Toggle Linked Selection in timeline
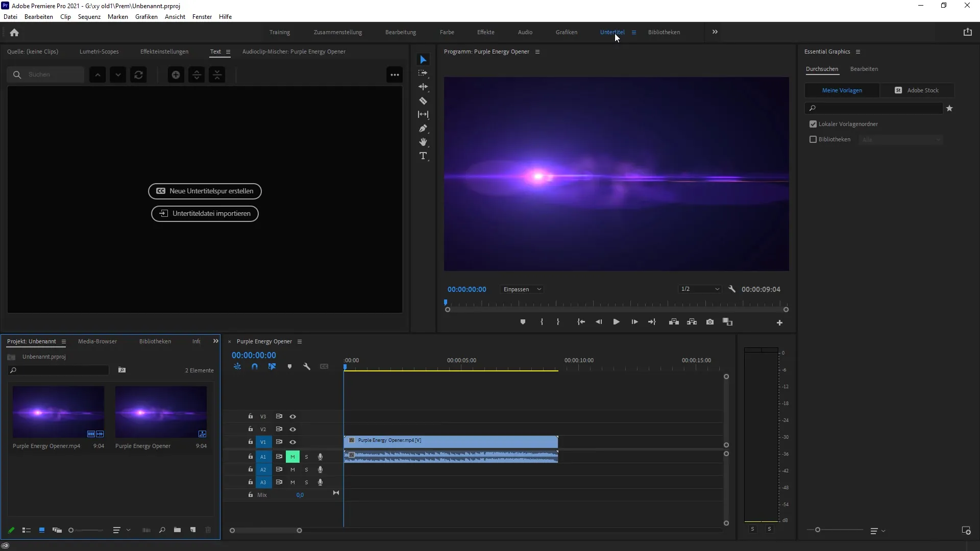Image resolution: width=980 pixels, height=551 pixels. 272,367
